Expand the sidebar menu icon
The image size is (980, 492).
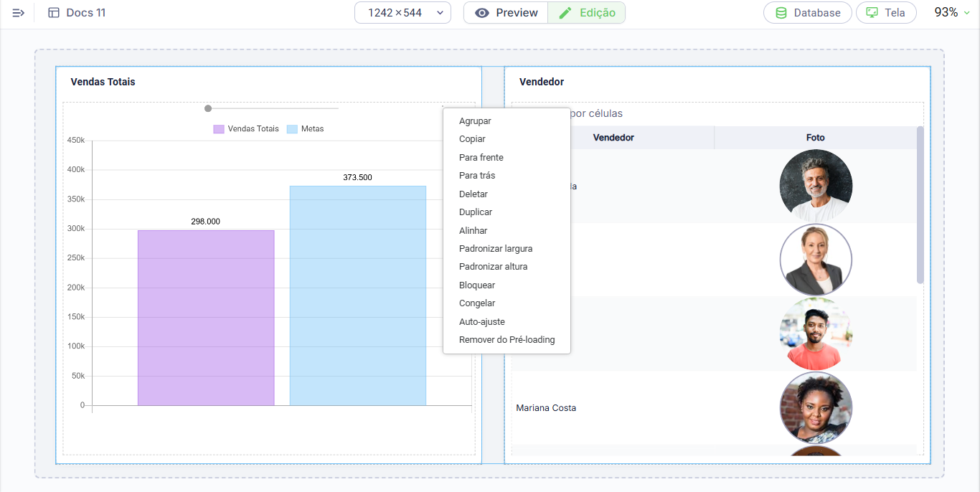point(19,13)
